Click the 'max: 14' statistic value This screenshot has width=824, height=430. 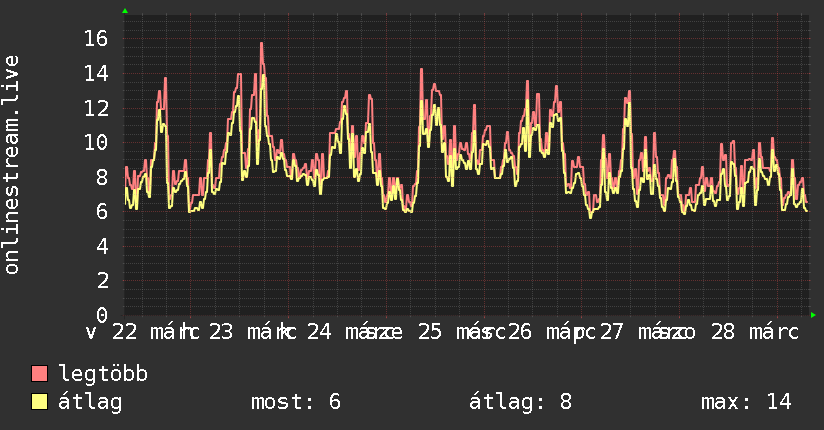(x=746, y=402)
